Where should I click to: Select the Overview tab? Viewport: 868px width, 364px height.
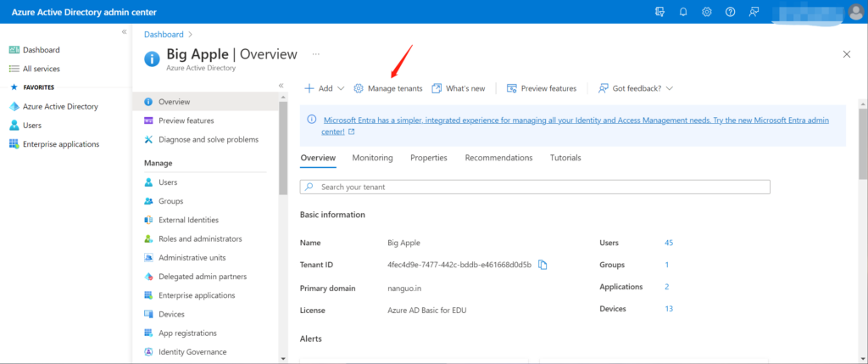pos(318,158)
